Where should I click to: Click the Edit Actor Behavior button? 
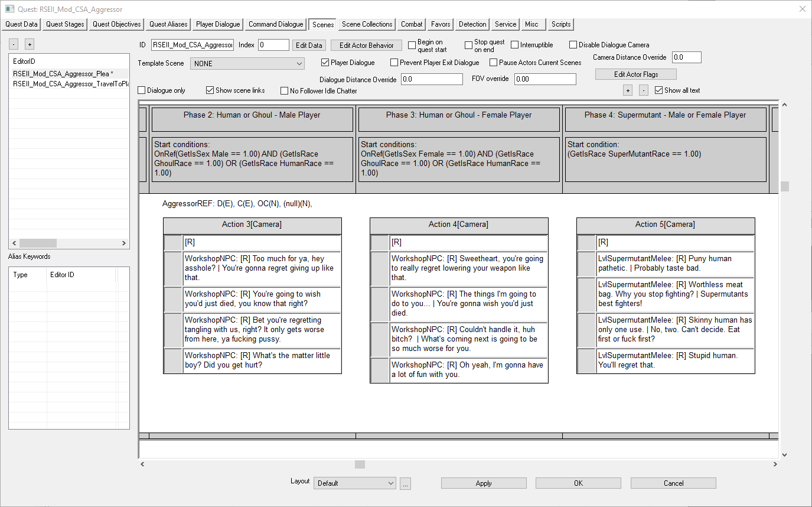click(x=367, y=45)
